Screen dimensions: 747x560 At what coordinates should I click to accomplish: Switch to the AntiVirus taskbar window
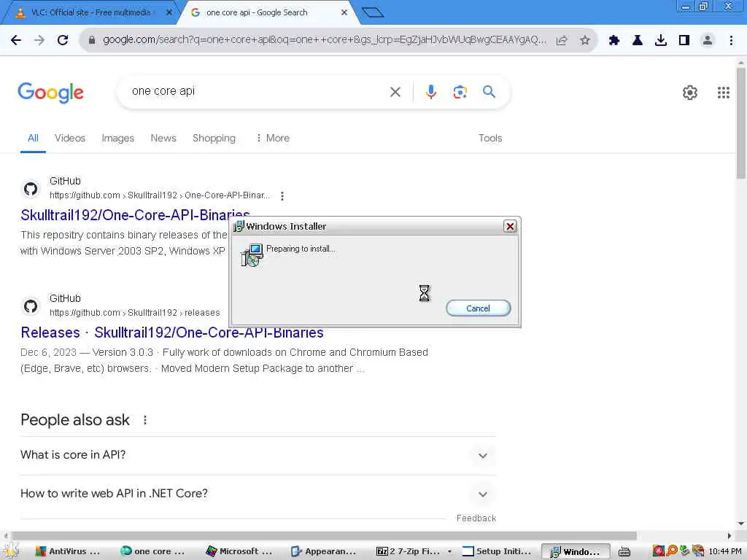(x=68, y=551)
